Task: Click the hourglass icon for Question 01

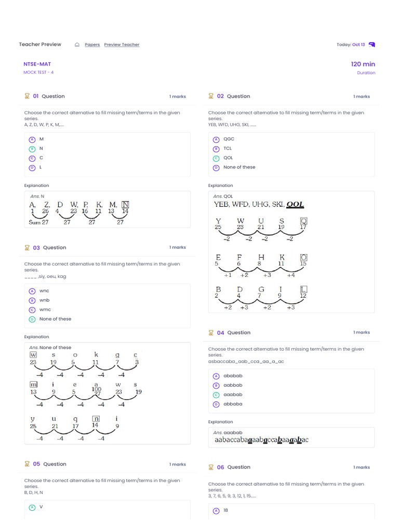Action: click(27, 96)
